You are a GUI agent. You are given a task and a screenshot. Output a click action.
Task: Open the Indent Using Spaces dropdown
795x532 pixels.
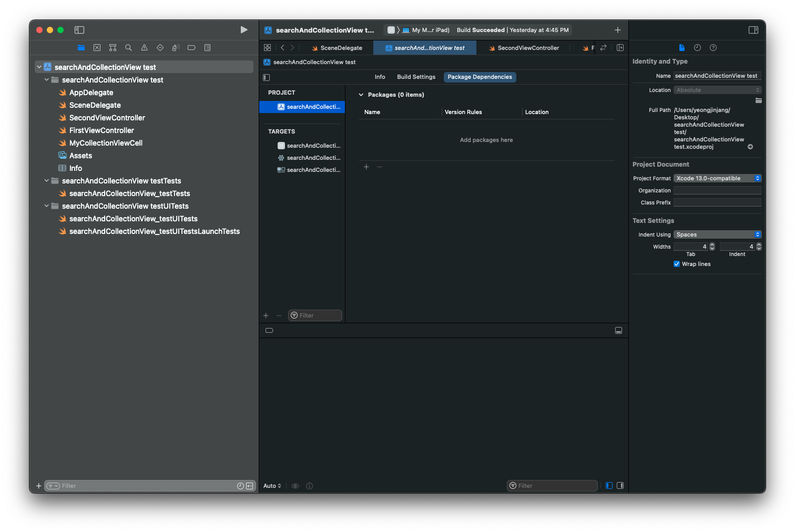click(718, 235)
